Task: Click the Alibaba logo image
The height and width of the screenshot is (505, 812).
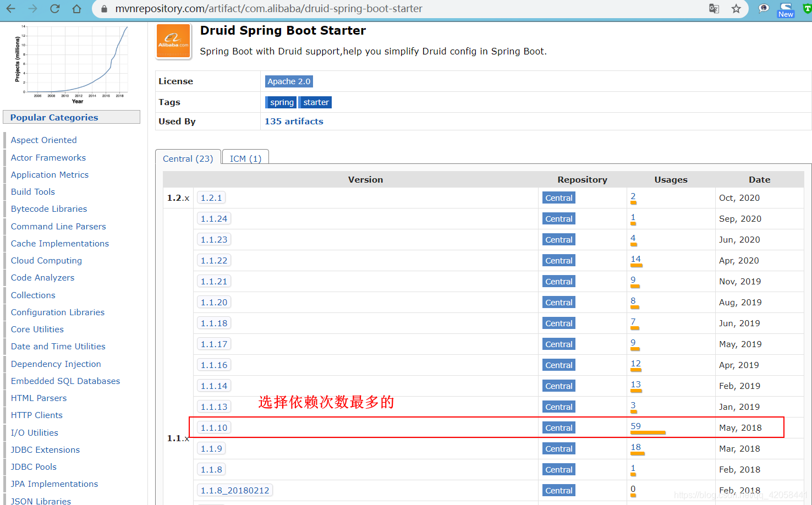Action: pos(173,41)
